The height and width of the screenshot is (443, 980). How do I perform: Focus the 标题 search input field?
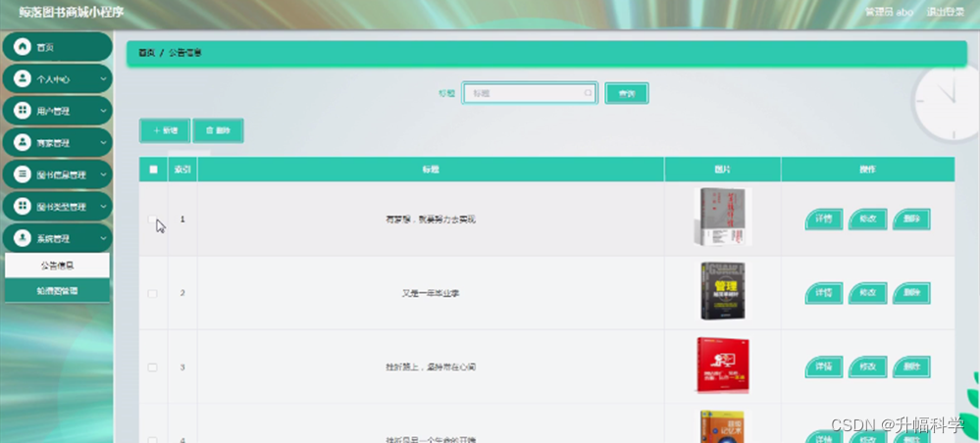click(530, 93)
